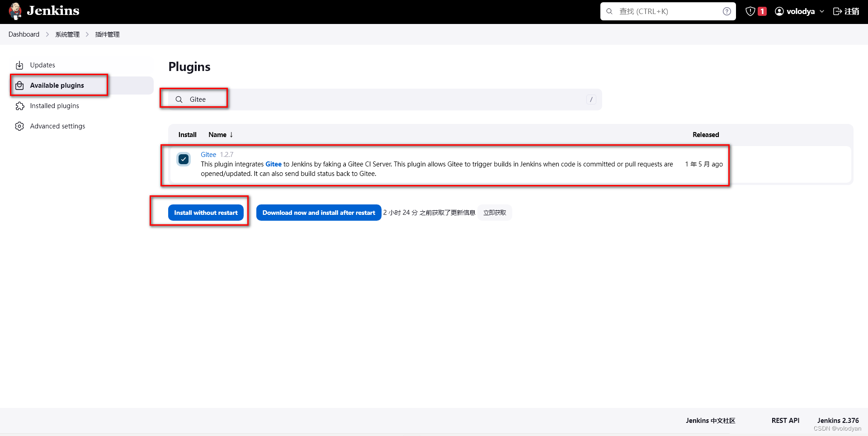Open the Gitee plugin name link

[x=208, y=155]
